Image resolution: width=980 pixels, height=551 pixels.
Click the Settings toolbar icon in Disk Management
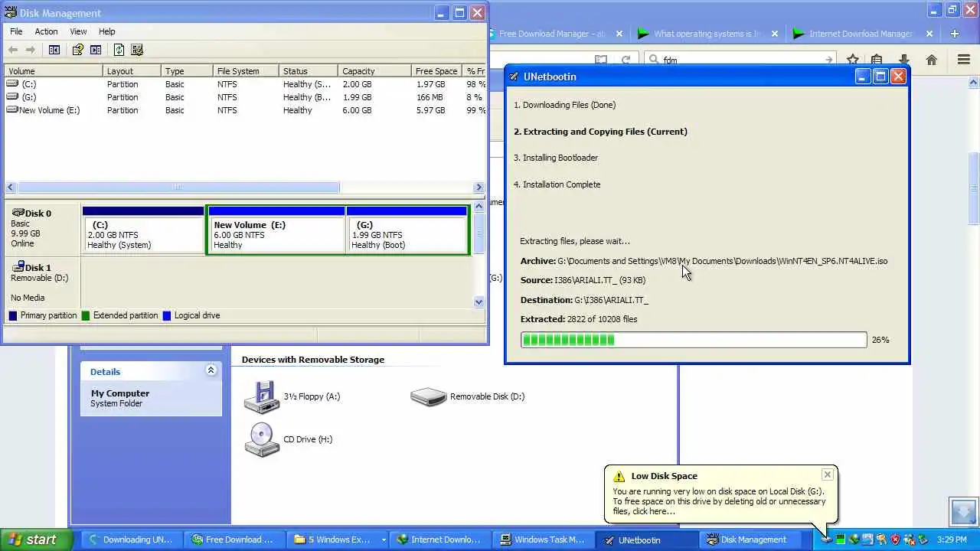pos(137,50)
